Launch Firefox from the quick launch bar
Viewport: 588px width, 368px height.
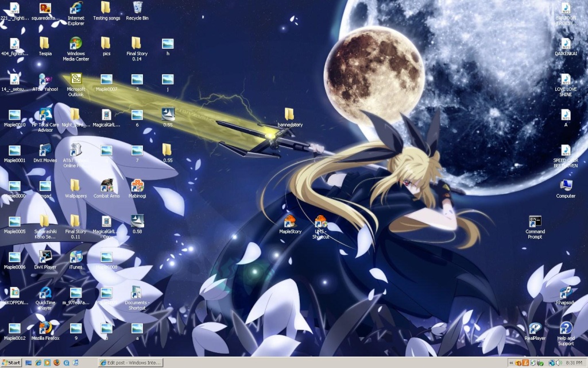(57, 362)
